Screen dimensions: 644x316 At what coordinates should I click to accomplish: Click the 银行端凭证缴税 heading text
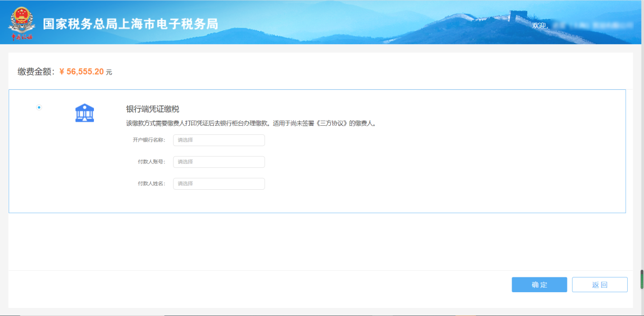[x=153, y=109]
